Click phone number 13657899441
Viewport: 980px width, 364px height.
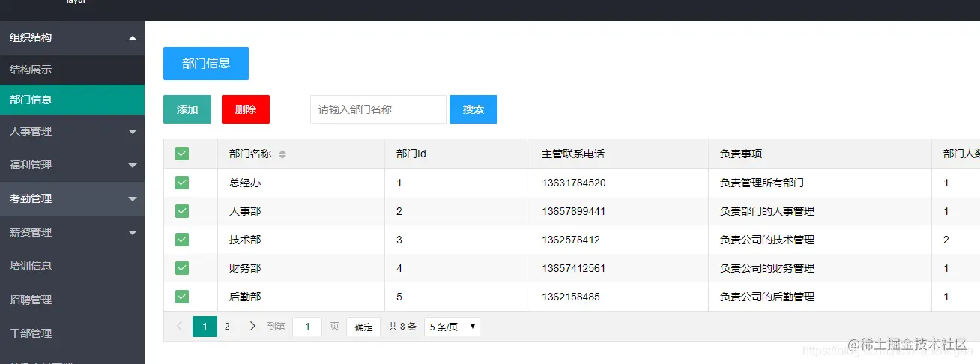click(574, 211)
